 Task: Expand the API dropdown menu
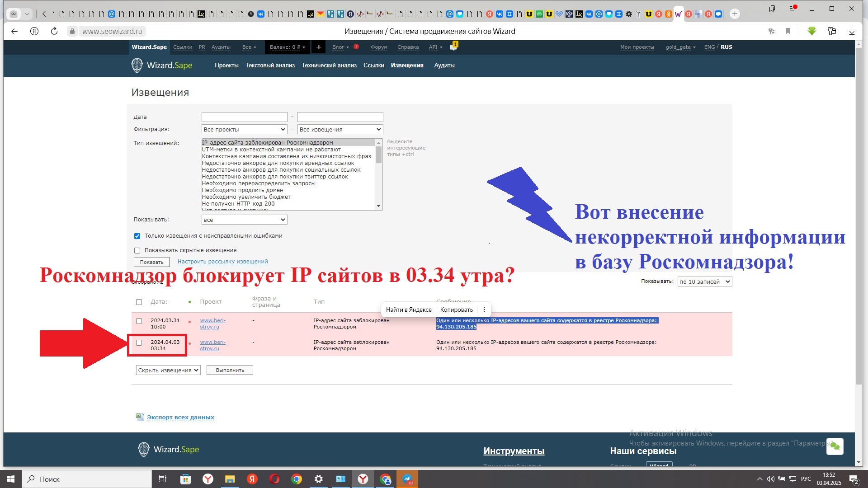(435, 47)
